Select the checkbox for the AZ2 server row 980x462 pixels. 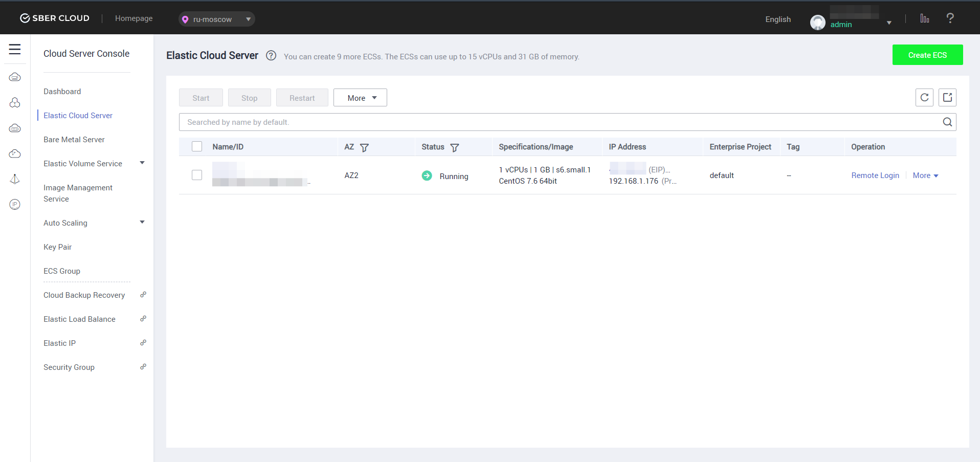[197, 175]
